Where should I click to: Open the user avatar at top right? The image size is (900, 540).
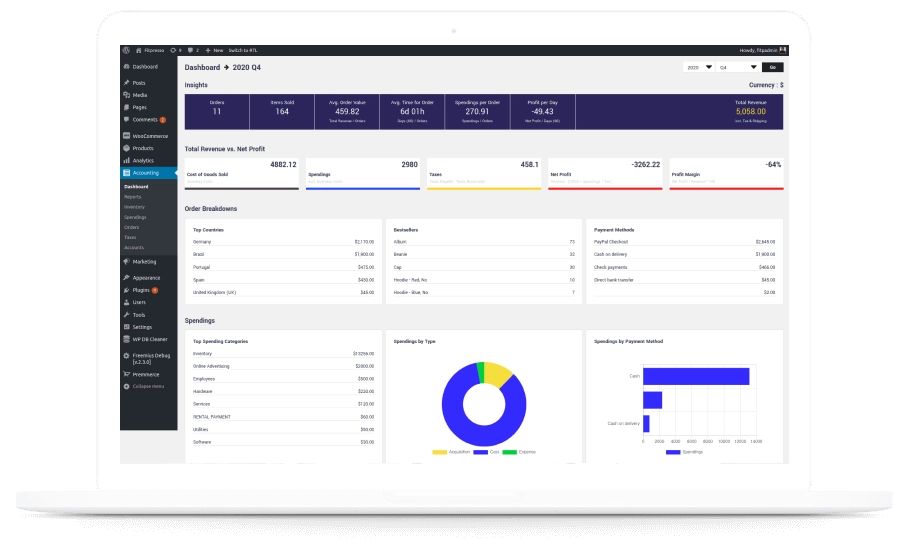click(x=783, y=50)
